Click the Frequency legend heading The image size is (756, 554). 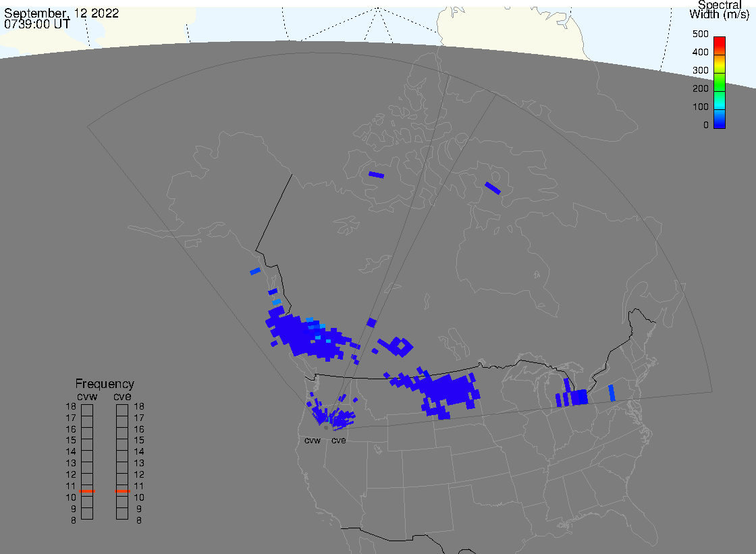point(105,384)
